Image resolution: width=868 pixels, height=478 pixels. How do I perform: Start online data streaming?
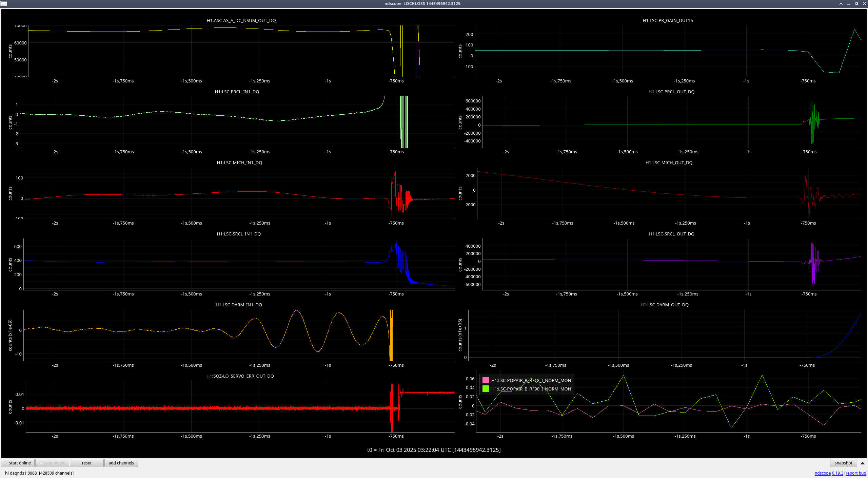[x=18, y=463]
